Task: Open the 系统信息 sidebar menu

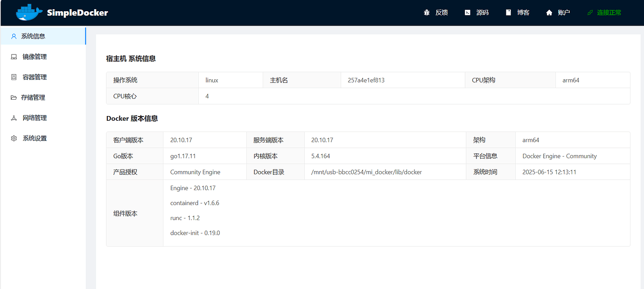Action: (43, 36)
